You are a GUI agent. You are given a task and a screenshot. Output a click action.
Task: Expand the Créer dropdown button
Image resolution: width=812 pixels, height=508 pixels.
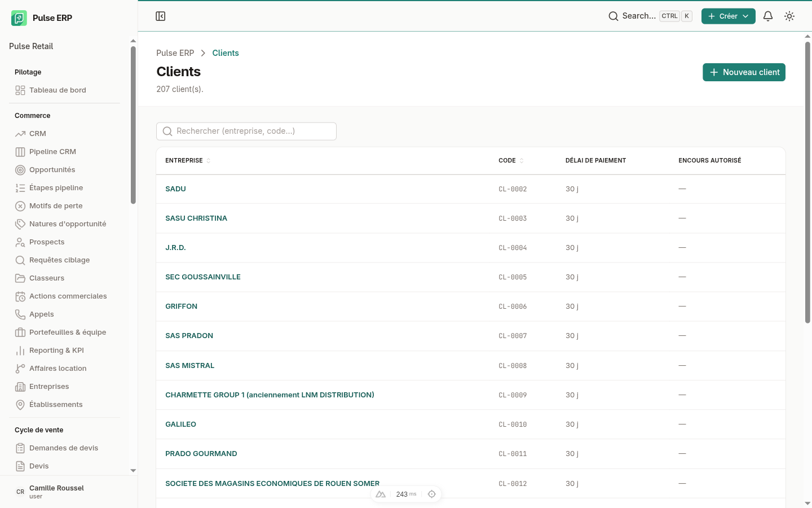(728, 16)
